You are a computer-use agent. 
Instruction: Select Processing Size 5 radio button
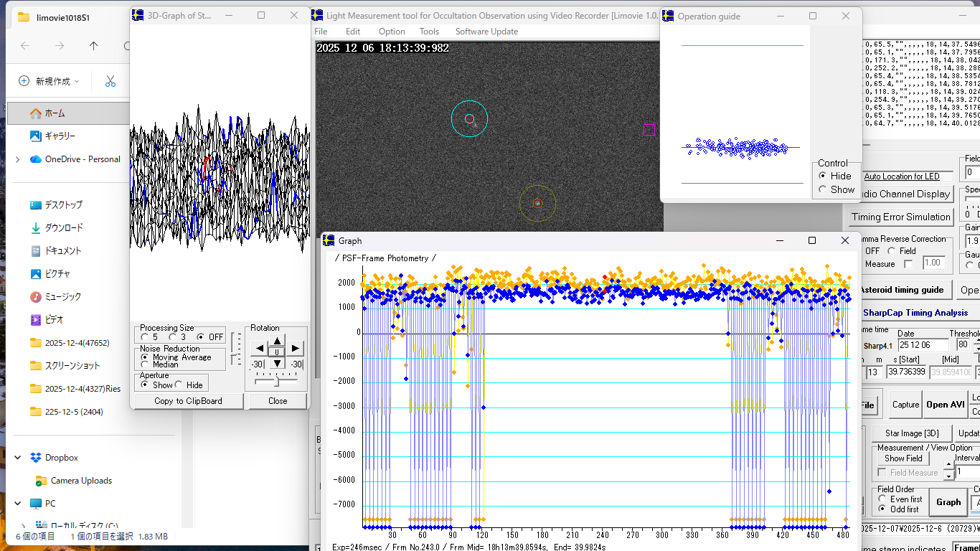coord(145,336)
